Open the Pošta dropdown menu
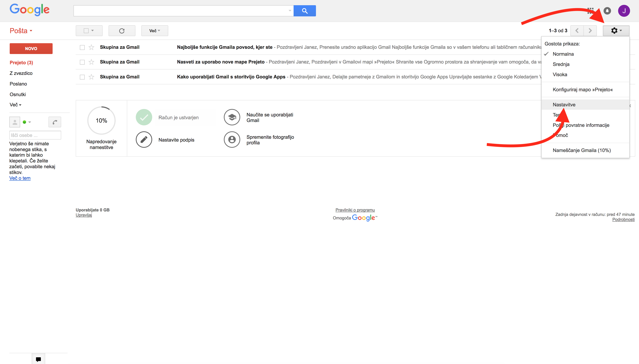The height and width of the screenshot is (364, 639). tap(21, 31)
